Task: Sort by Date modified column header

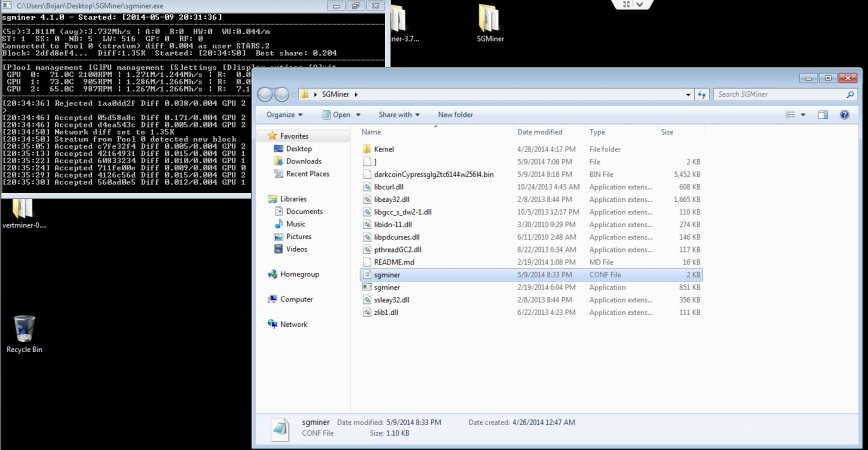Action: pos(540,132)
